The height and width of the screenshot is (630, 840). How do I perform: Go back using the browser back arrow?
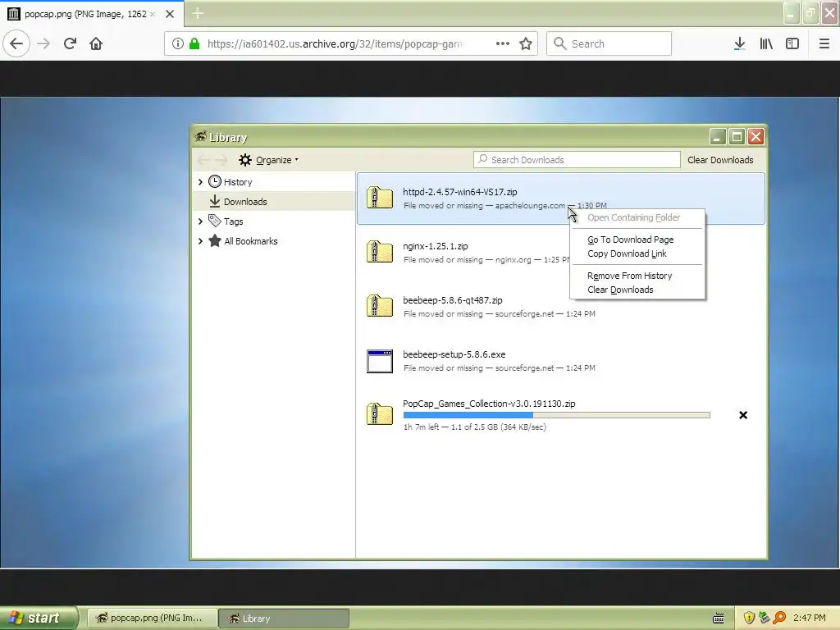[16, 43]
